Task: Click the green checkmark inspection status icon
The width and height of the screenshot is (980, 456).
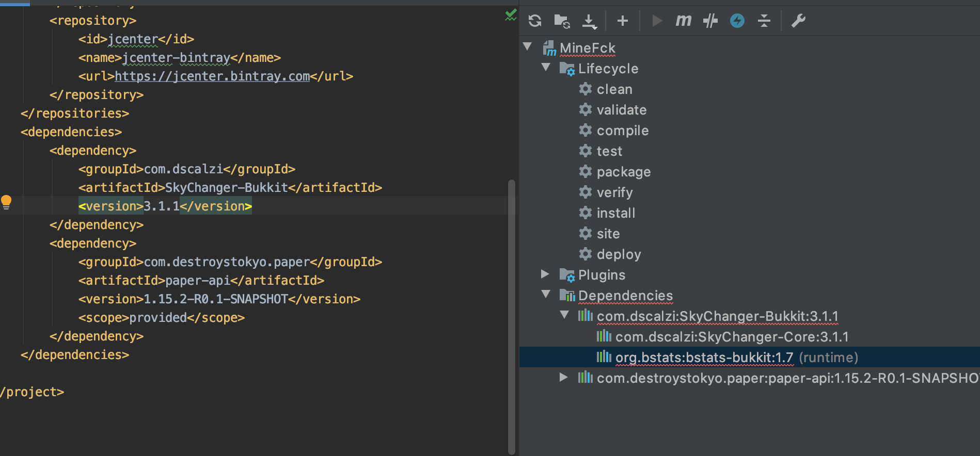Action: tap(511, 15)
